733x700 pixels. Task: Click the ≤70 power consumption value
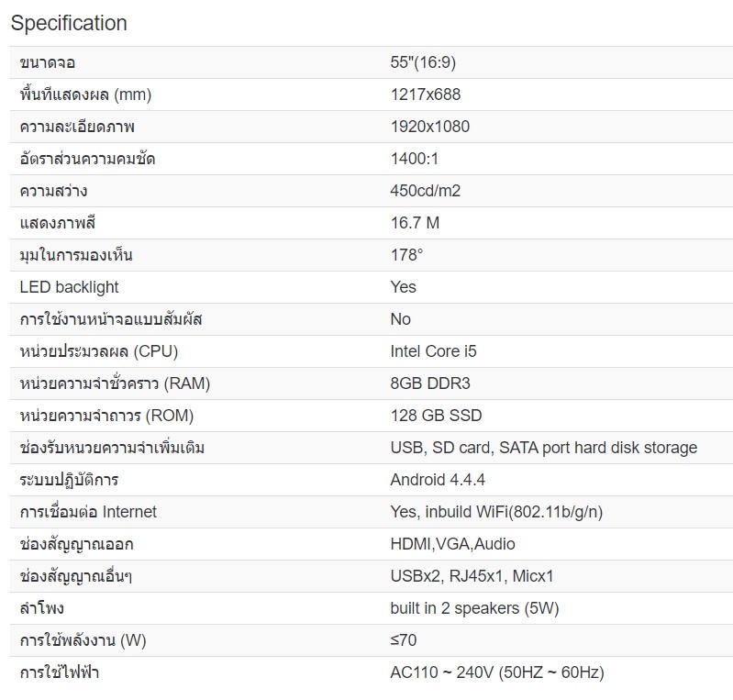403,640
